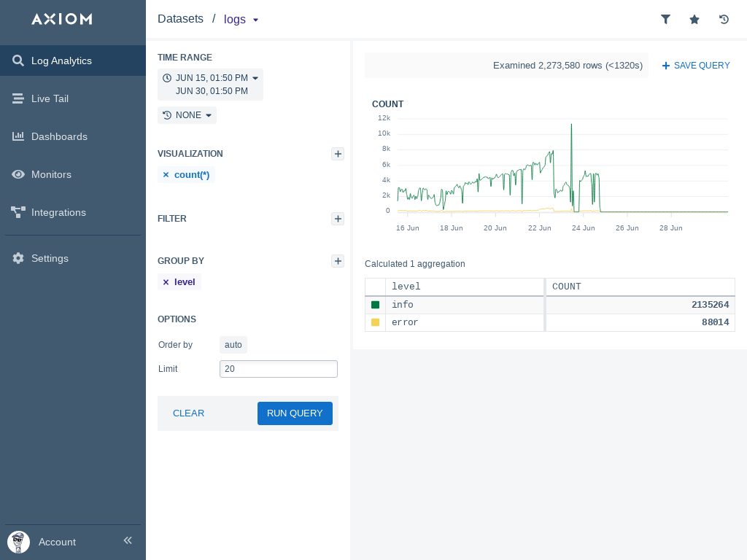The image size is (747, 560).
Task: Add a new visualization with plus icon
Action: [x=338, y=154]
